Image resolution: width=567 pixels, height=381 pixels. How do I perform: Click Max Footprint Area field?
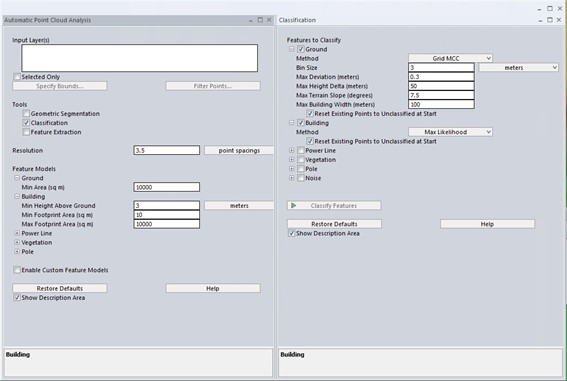166,224
